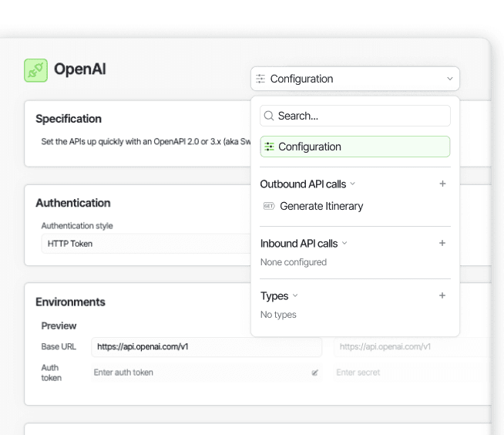This screenshot has height=435, width=504.
Task: Click the green sliders icon on Configuration entry
Action: (269, 147)
